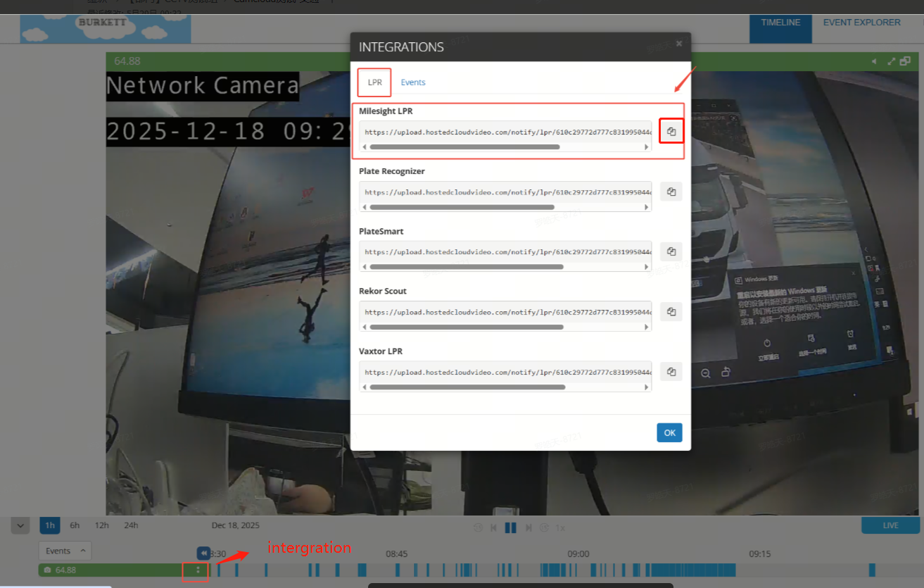
Task: Click the camera icon on 64.88 row
Action: [x=47, y=570]
